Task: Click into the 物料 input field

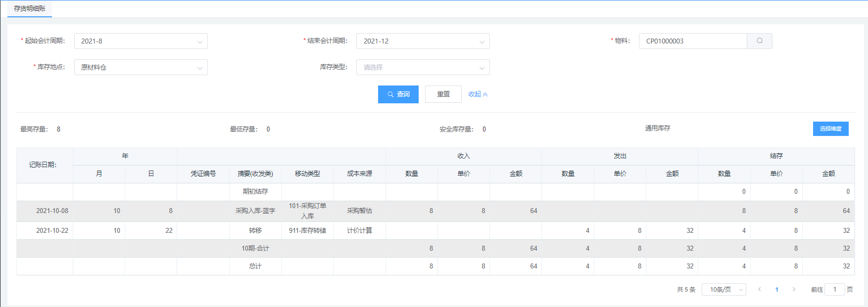Action: pyautogui.click(x=693, y=41)
